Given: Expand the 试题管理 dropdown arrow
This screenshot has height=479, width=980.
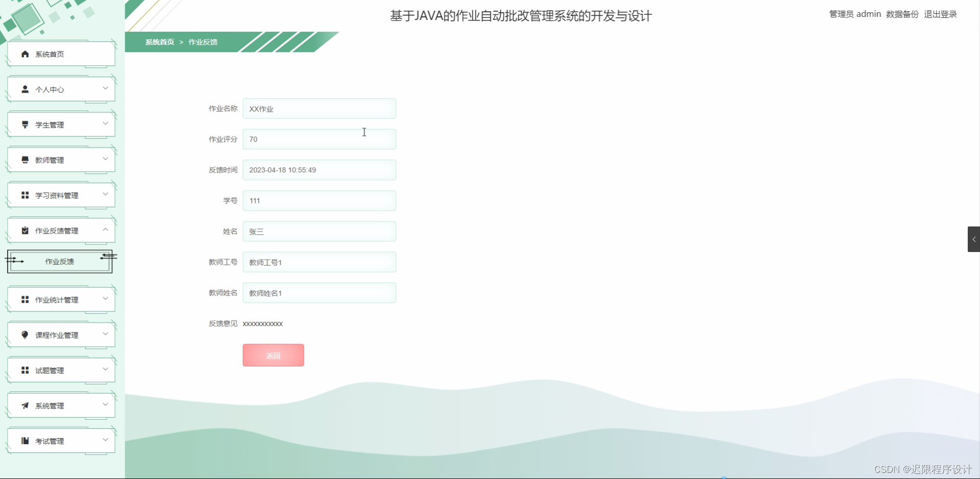Looking at the screenshot, I should coord(105,369).
